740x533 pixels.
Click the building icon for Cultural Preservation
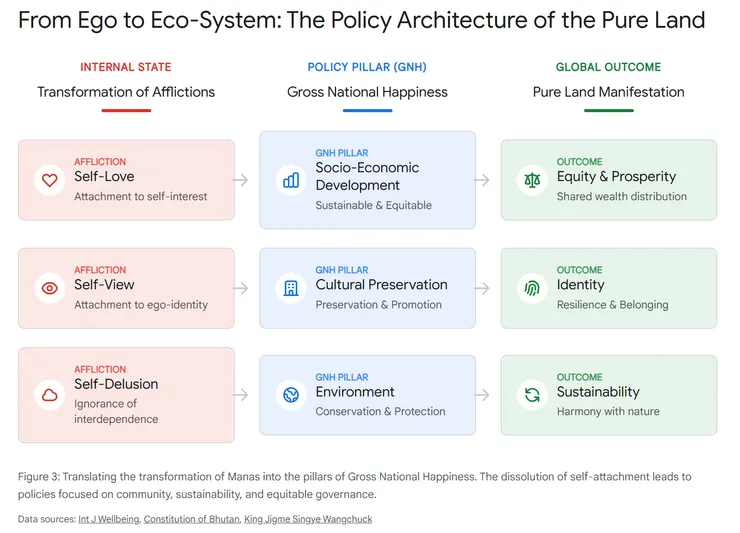pyautogui.click(x=291, y=288)
